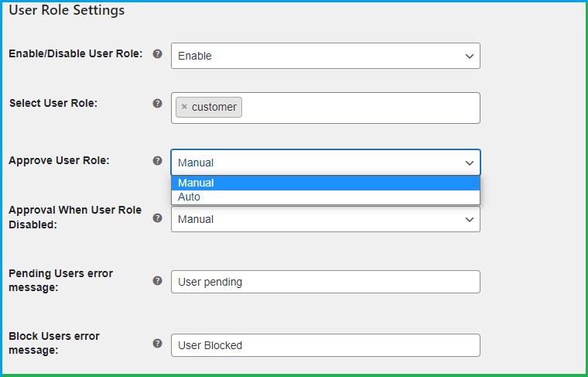The width and height of the screenshot is (588, 377).
Task: Click the Enable/Disable User Role label
Action: (x=75, y=53)
